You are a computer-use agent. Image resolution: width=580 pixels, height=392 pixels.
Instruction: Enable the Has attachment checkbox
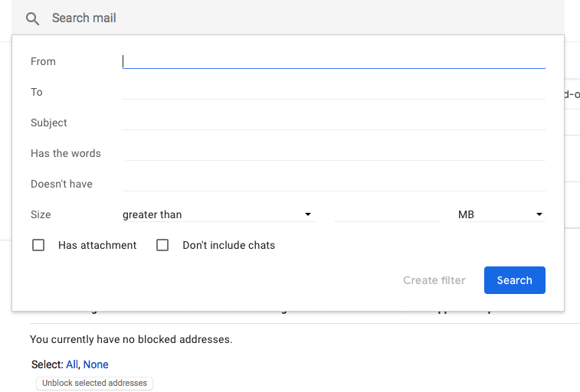point(38,245)
